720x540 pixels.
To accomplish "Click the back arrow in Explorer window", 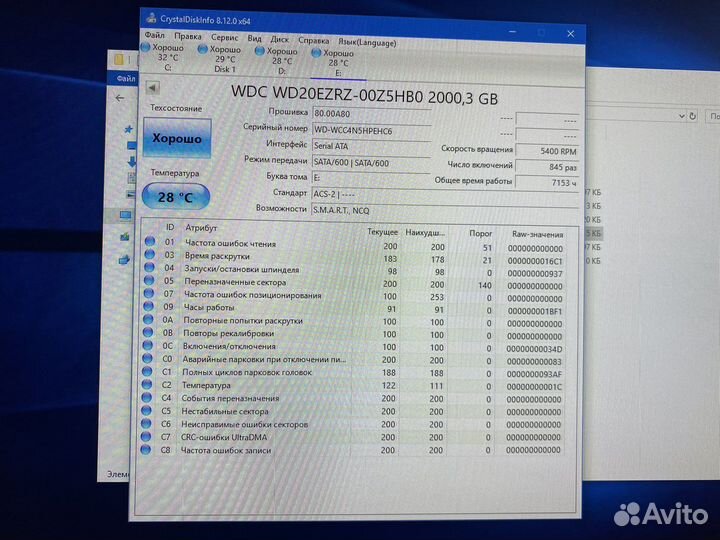I will pyautogui.click(x=120, y=98).
